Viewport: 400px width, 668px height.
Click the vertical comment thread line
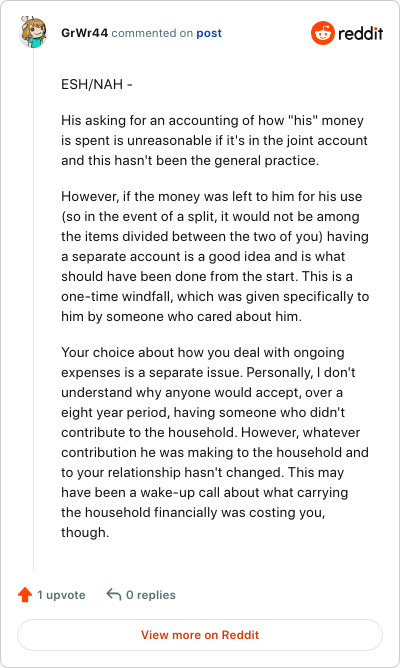coord(33,311)
